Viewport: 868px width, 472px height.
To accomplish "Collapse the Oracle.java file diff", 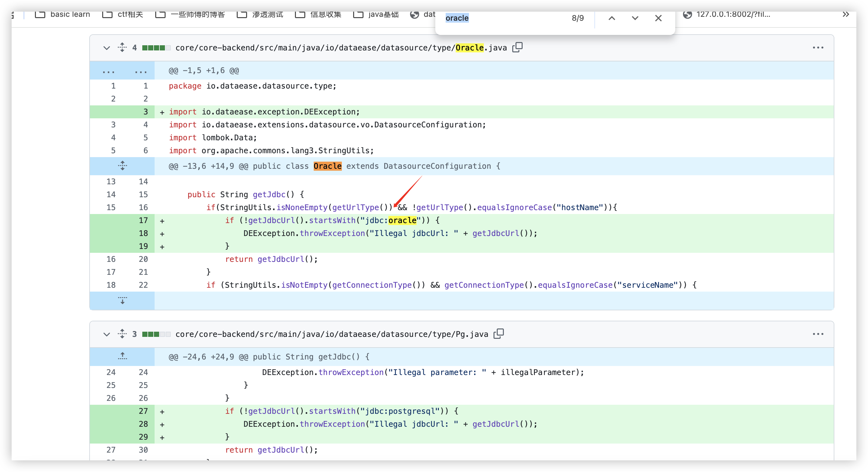I will pos(106,48).
